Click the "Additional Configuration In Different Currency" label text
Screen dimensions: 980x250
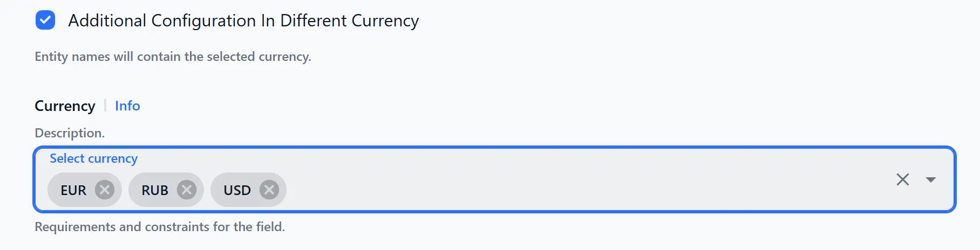[x=243, y=20]
